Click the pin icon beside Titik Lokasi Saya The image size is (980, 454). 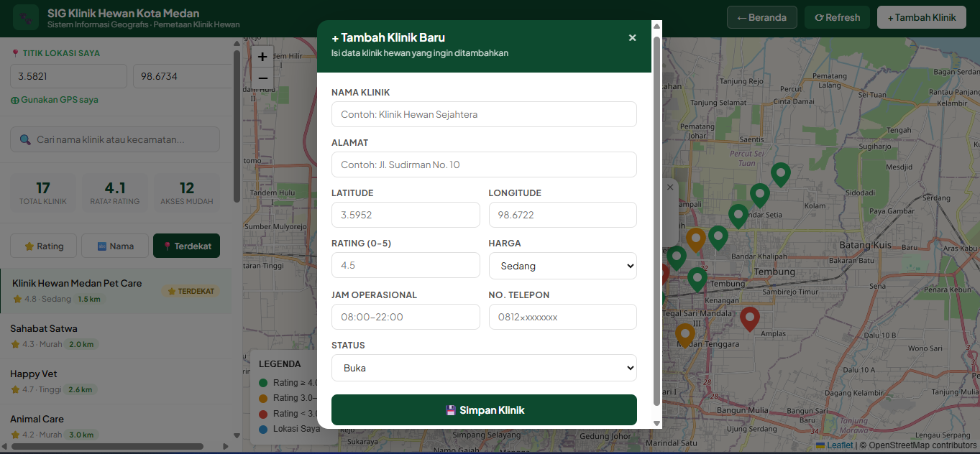click(x=15, y=53)
